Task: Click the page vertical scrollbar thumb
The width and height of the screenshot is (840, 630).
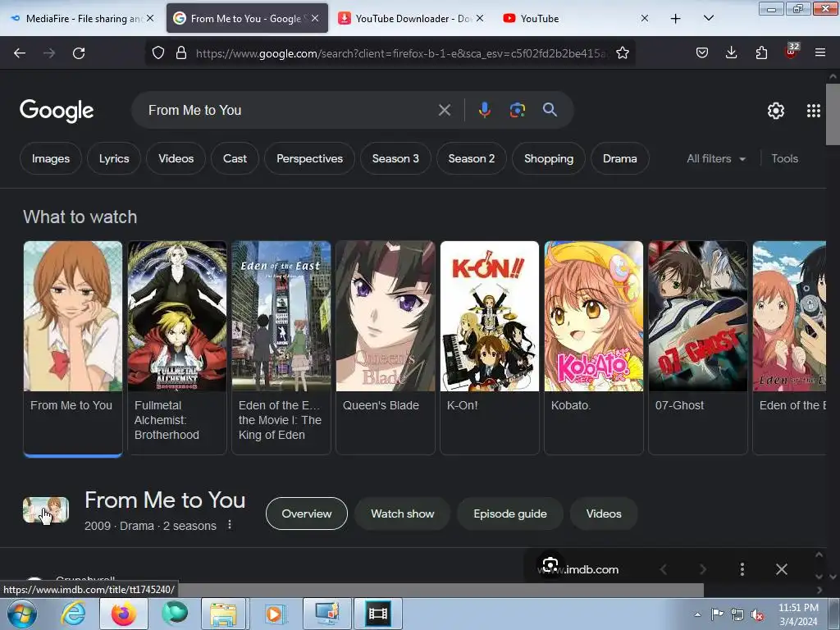Action: pos(833,114)
